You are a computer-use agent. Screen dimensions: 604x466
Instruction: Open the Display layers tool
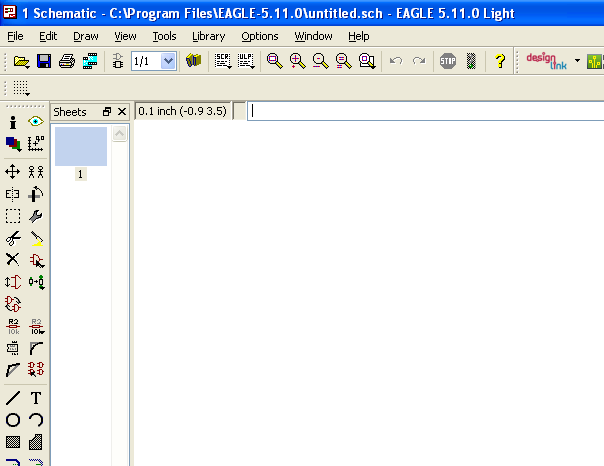click(x=13, y=144)
